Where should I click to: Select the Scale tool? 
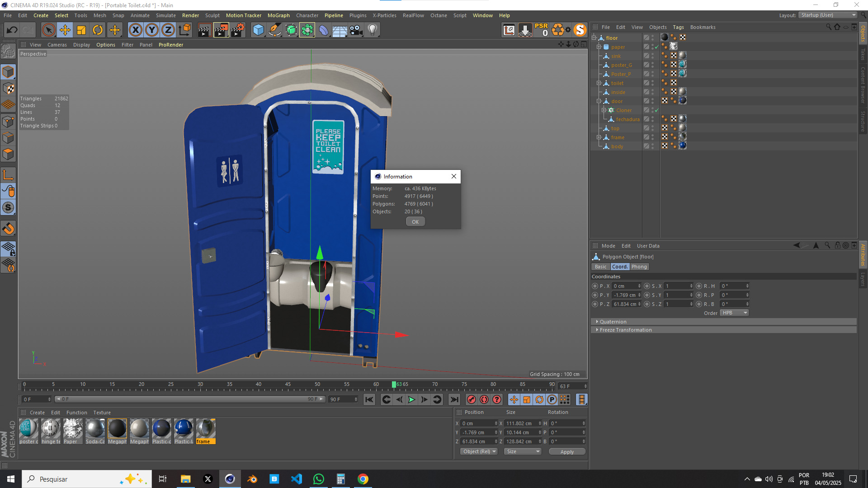(81, 30)
